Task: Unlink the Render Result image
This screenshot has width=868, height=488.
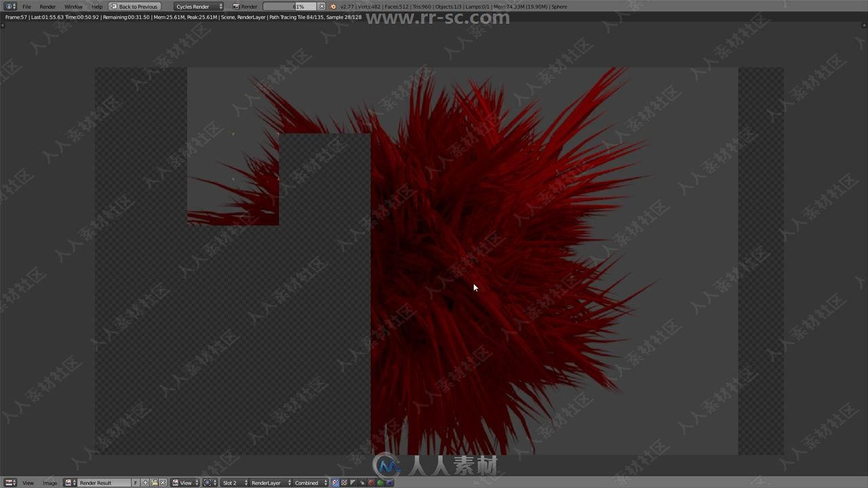Action: pos(163,483)
